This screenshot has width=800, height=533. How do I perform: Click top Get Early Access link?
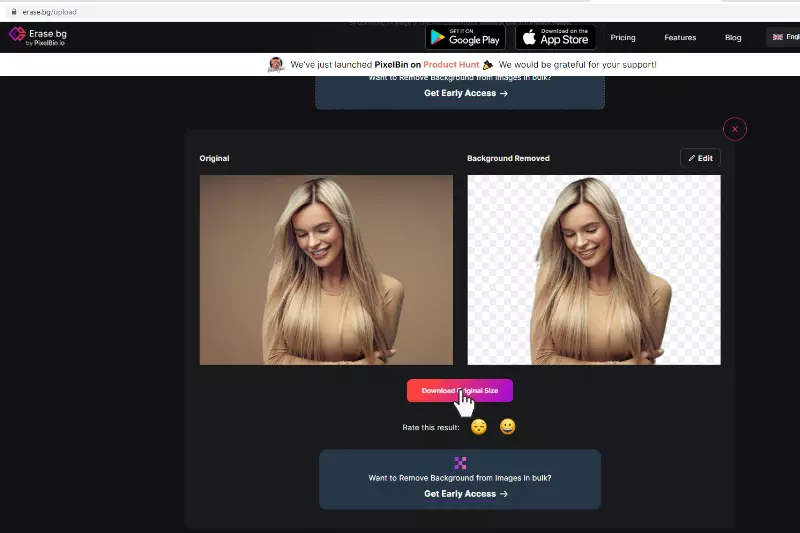pos(466,93)
